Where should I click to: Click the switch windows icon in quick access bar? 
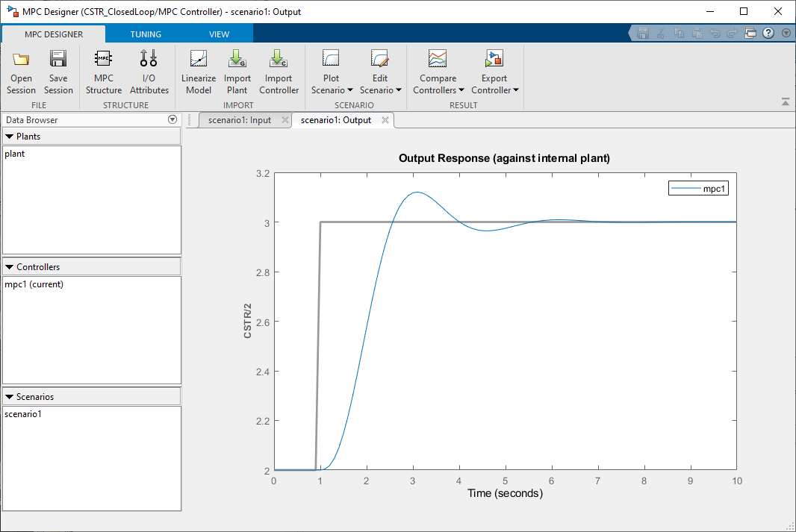[750, 34]
